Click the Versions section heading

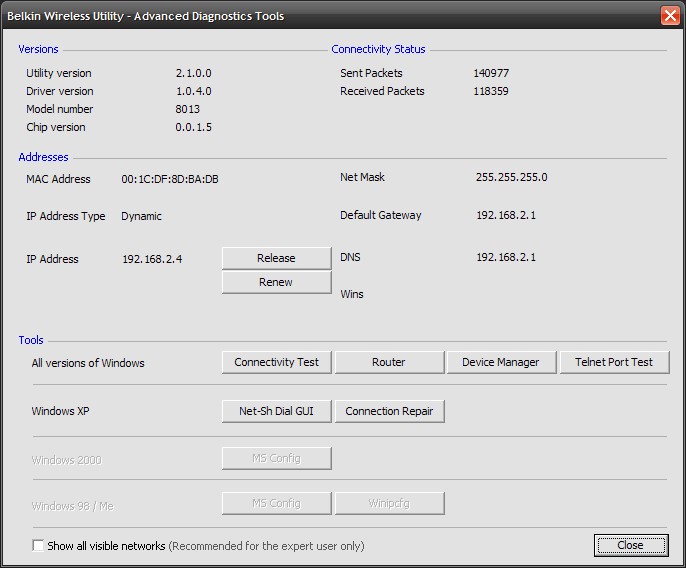pos(38,49)
